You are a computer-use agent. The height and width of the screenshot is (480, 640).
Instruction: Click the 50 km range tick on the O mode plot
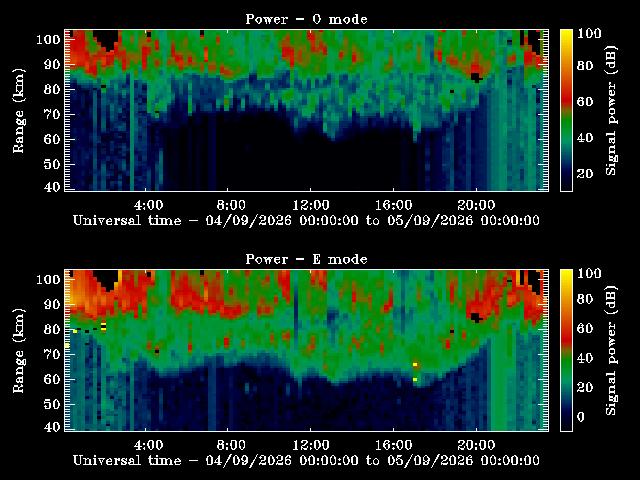pos(52,164)
